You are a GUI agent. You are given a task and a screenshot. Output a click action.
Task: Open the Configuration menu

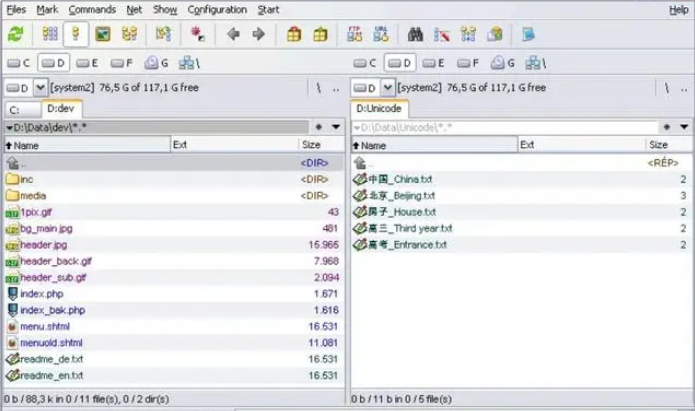217,9
